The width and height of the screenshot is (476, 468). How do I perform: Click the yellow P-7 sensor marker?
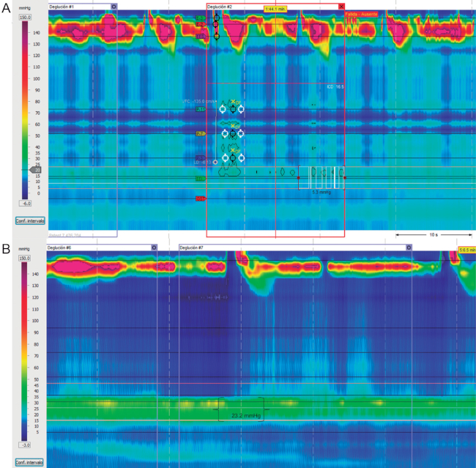point(200,134)
